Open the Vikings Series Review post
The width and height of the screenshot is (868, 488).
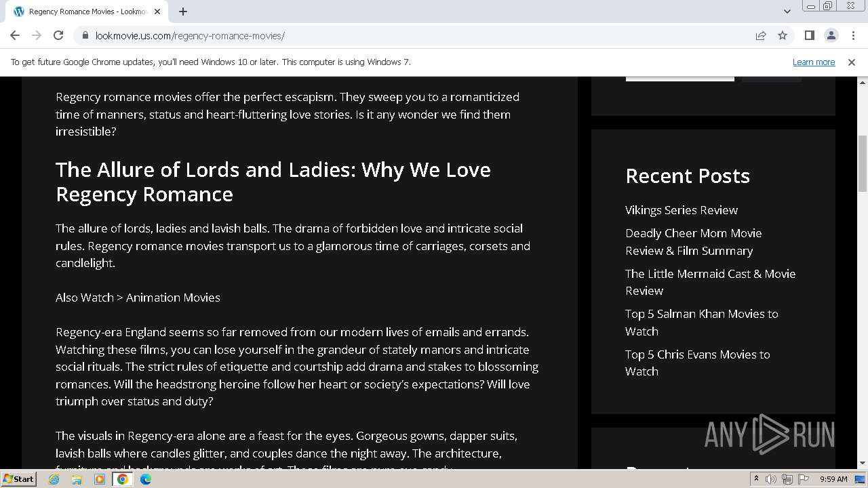pos(682,210)
